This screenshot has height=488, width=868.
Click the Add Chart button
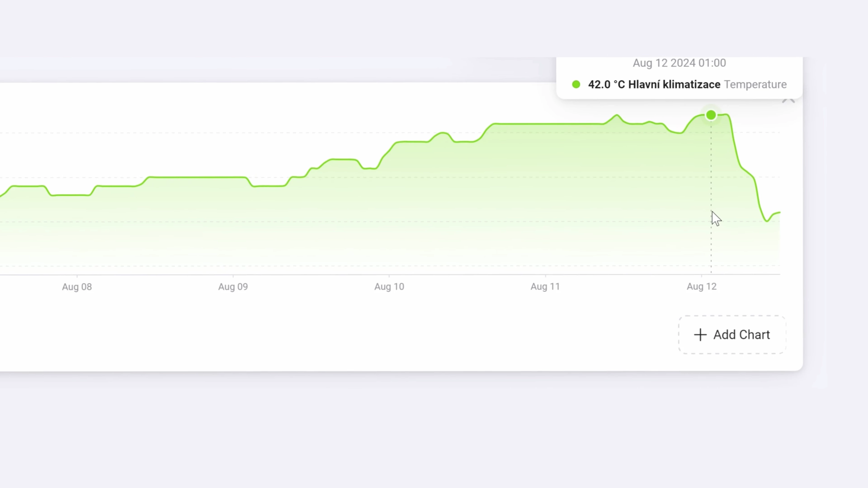[732, 335]
